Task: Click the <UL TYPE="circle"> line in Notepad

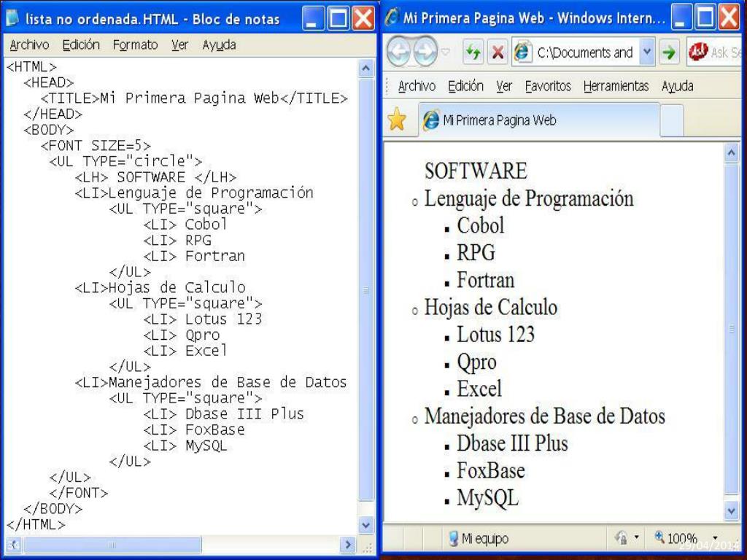Action: (x=125, y=161)
